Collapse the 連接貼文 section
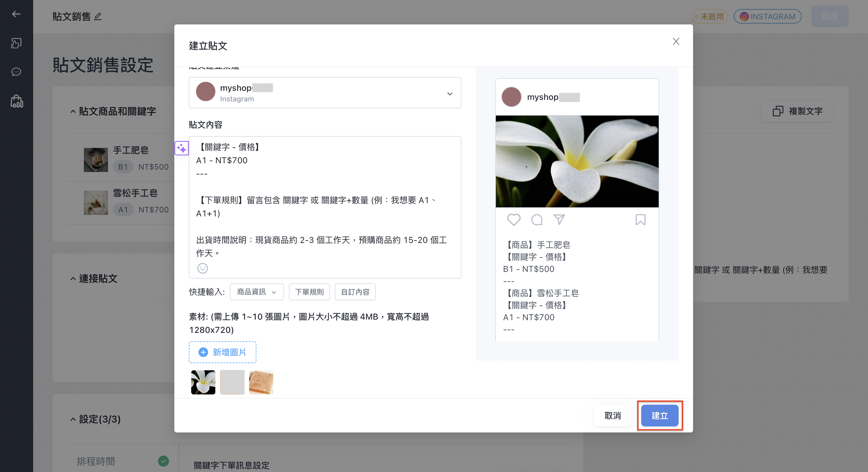This screenshot has height=472, width=868. click(x=73, y=279)
